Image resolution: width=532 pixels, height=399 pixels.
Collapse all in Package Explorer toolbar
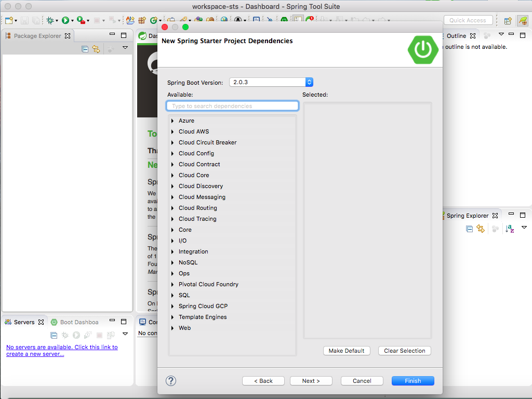85,49
